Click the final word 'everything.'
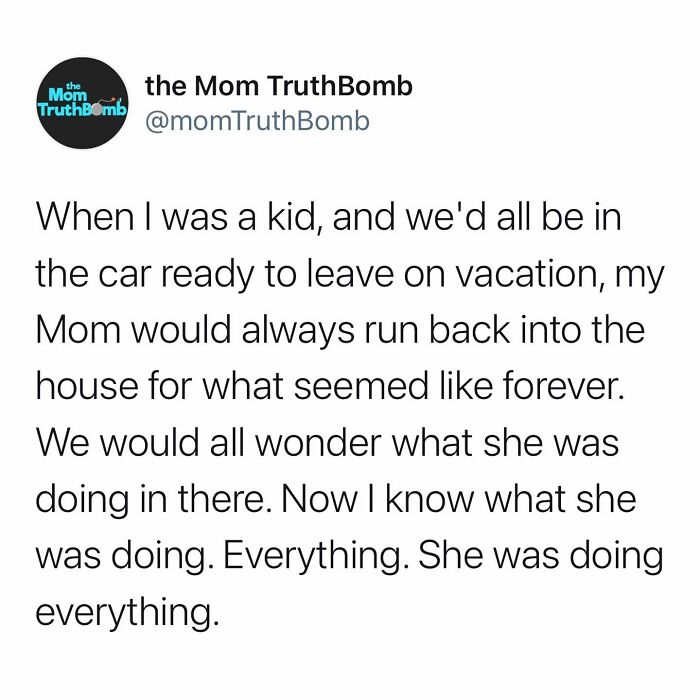Viewport: 700px width, 700px height. click(x=127, y=613)
